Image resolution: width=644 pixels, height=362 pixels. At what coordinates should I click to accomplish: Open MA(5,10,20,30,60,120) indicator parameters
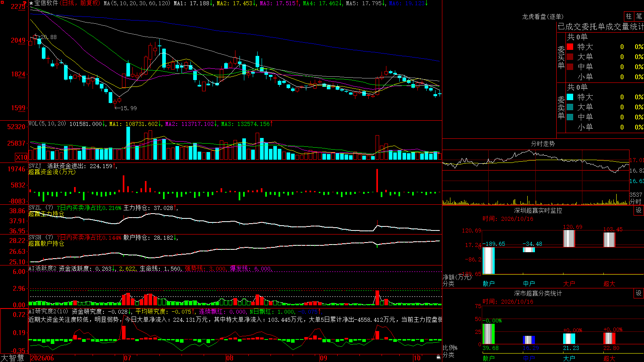click(x=137, y=3)
